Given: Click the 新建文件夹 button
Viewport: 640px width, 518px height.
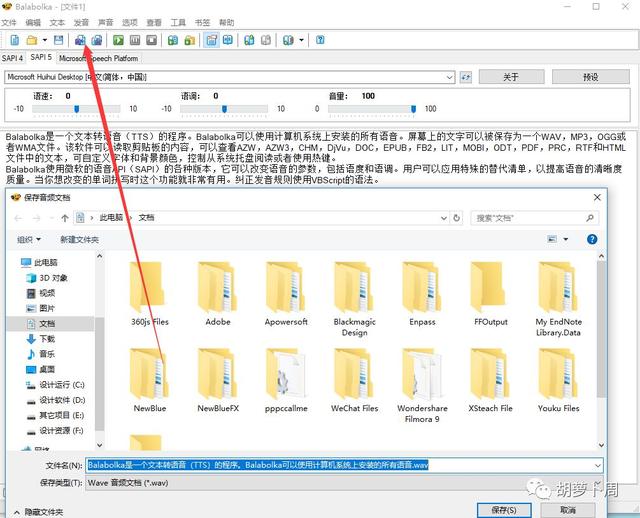Looking at the screenshot, I should tap(80, 240).
